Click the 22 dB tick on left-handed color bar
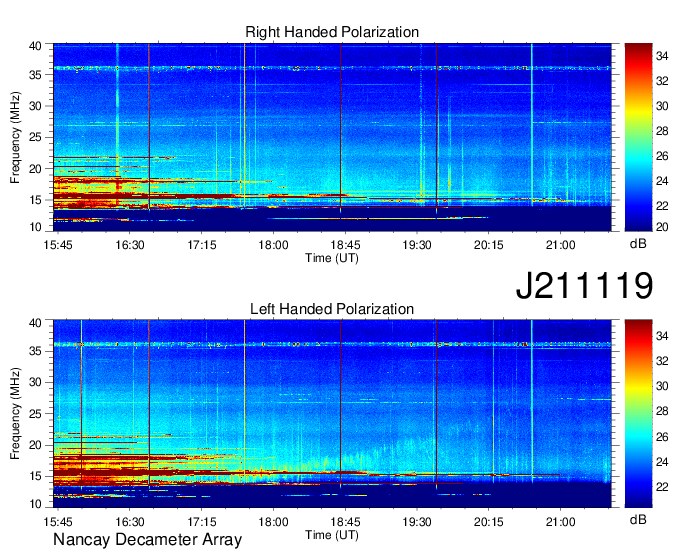680x552 pixels. (662, 487)
